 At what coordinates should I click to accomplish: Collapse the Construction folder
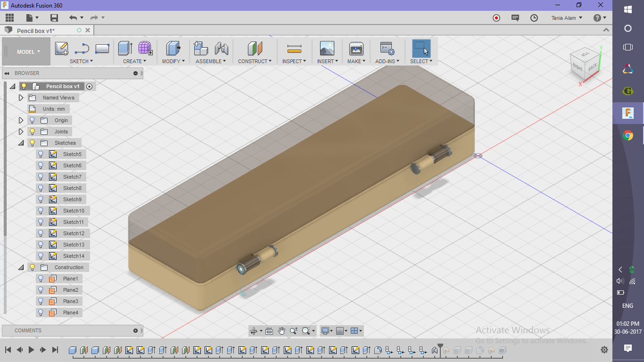pos(21,267)
